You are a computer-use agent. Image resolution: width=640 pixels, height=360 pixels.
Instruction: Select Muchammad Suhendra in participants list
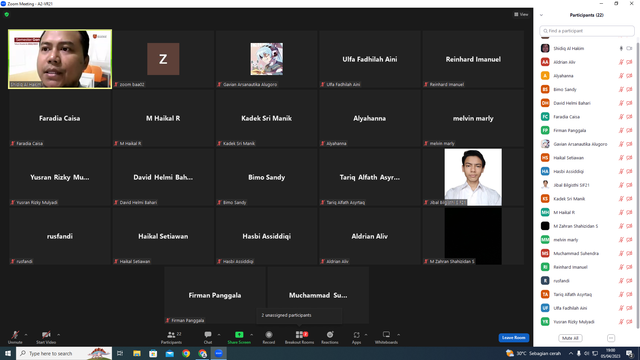point(587,253)
